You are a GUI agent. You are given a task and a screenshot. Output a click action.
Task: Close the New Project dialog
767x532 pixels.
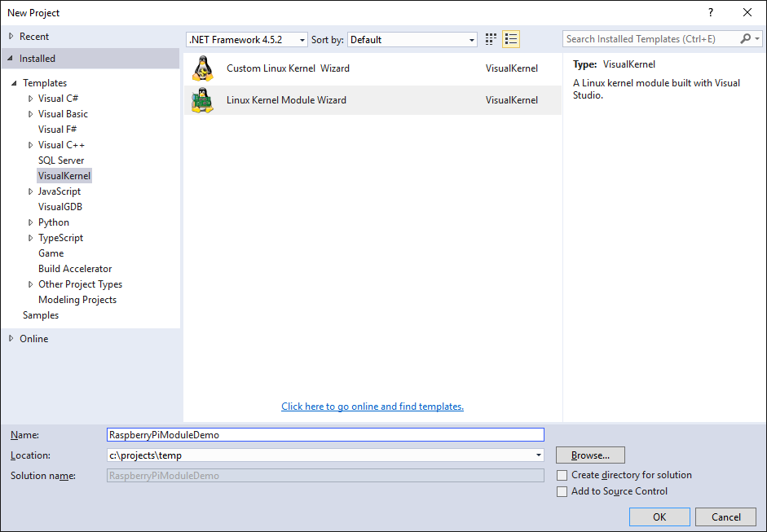pos(747,13)
